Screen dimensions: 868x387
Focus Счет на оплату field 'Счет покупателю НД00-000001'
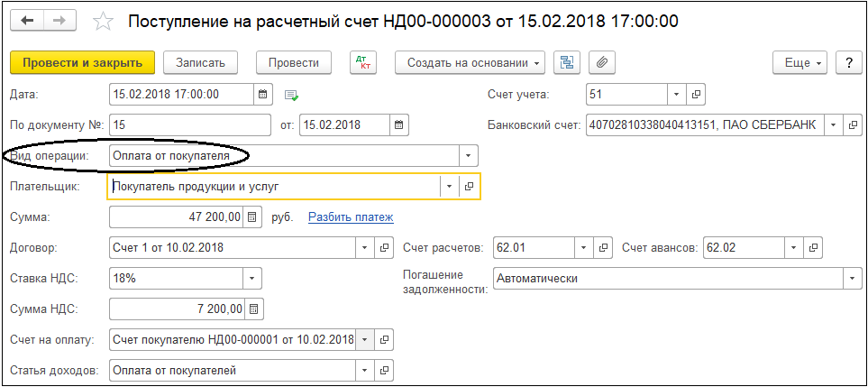(x=233, y=339)
